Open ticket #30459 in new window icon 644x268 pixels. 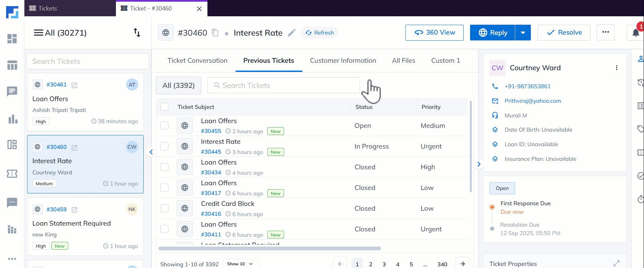coord(75,210)
